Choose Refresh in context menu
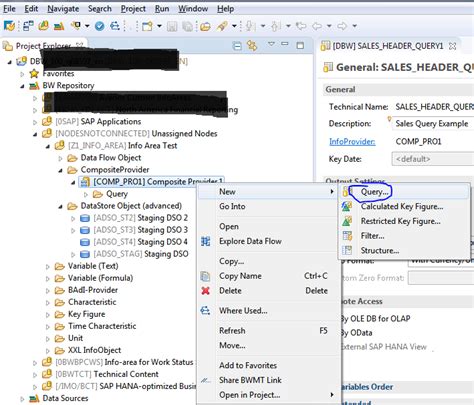The width and height of the screenshot is (474, 405). click(232, 331)
